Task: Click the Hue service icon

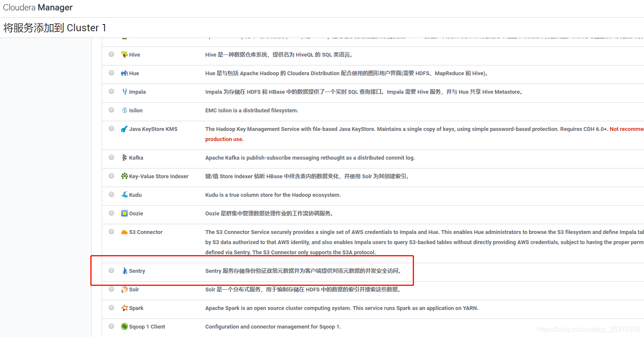Action: (x=124, y=73)
